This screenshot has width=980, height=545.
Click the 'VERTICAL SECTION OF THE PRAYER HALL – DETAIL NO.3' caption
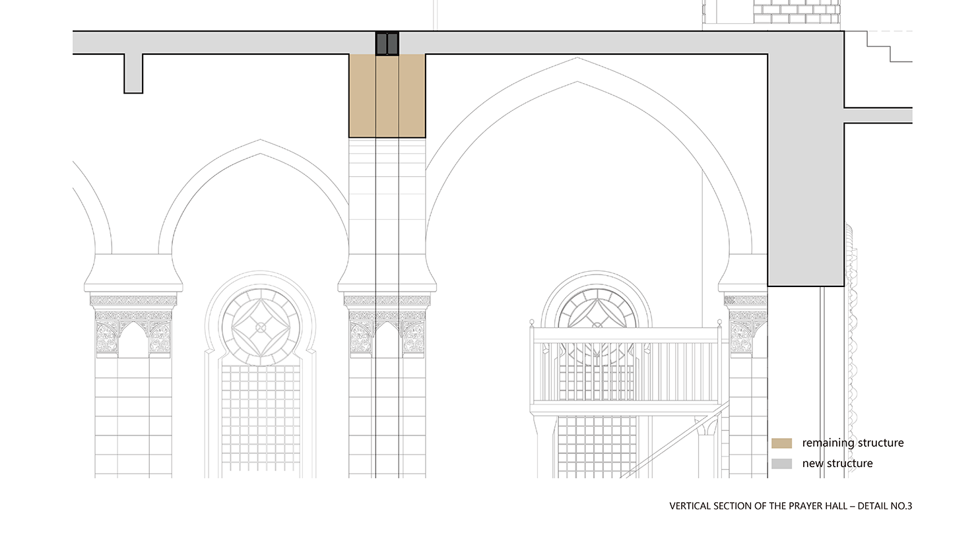pos(791,506)
